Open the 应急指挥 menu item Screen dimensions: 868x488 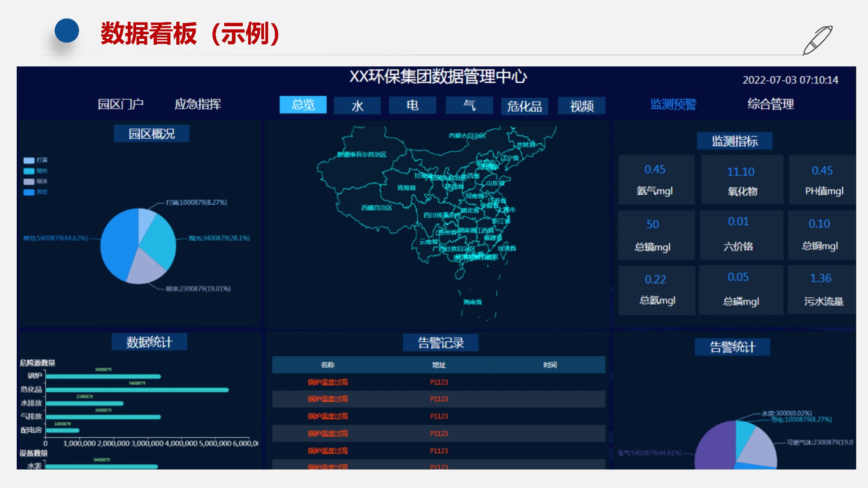click(198, 104)
